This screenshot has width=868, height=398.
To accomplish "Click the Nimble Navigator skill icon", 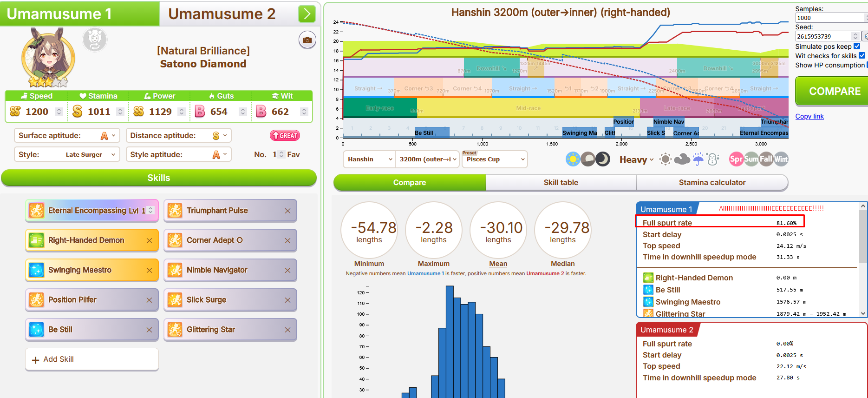I will (x=175, y=270).
